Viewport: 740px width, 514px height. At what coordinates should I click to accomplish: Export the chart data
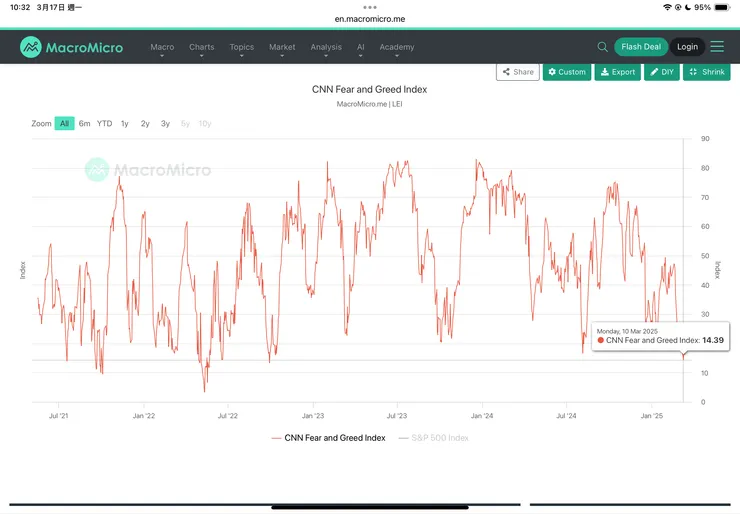point(617,72)
